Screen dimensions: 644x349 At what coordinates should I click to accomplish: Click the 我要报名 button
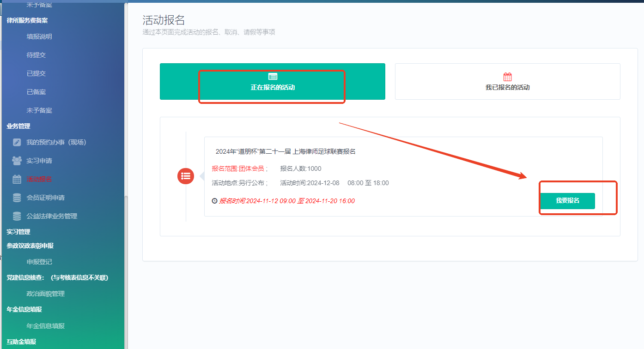(x=567, y=201)
